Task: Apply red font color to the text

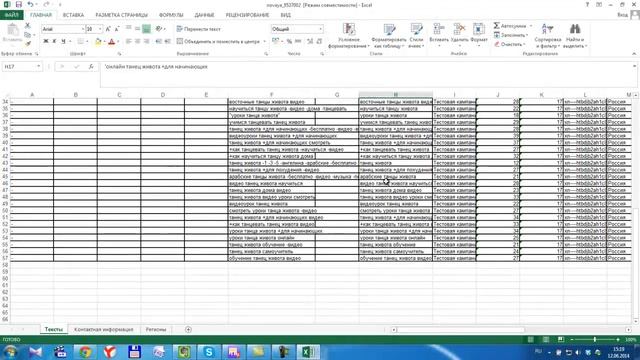Action: [111, 41]
